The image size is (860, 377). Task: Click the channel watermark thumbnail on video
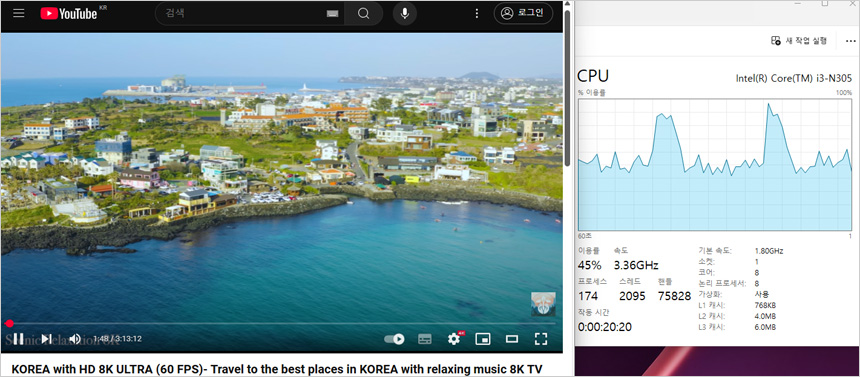tap(544, 304)
